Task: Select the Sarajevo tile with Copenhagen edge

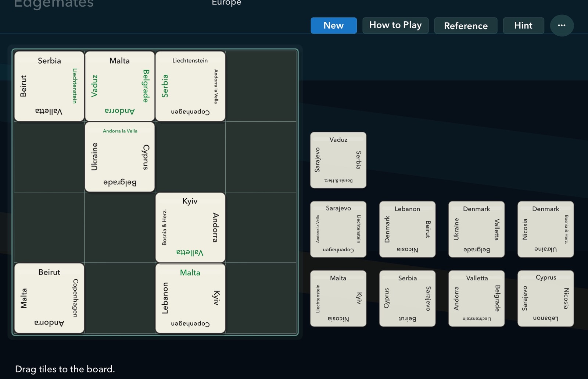Action: point(338,229)
